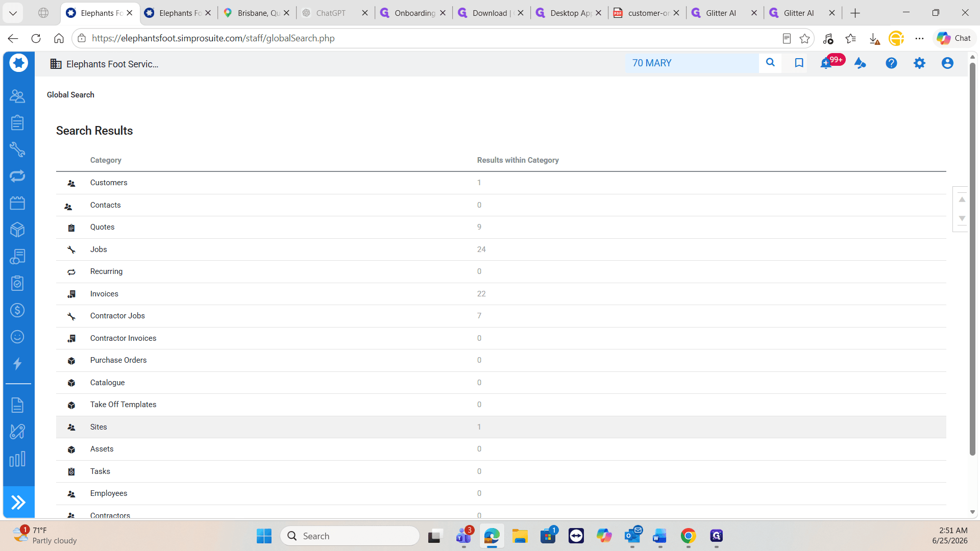Open the People sidebar icon
This screenshot has height=551, width=980.
[x=17, y=96]
